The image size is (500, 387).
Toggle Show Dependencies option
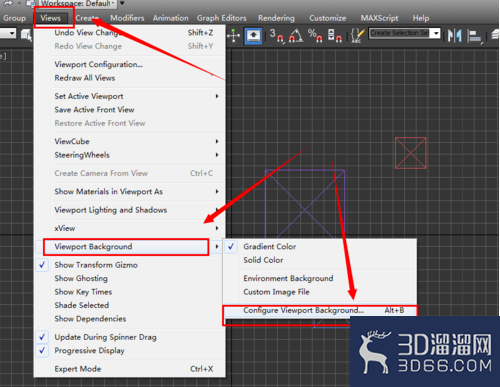(130, 319)
